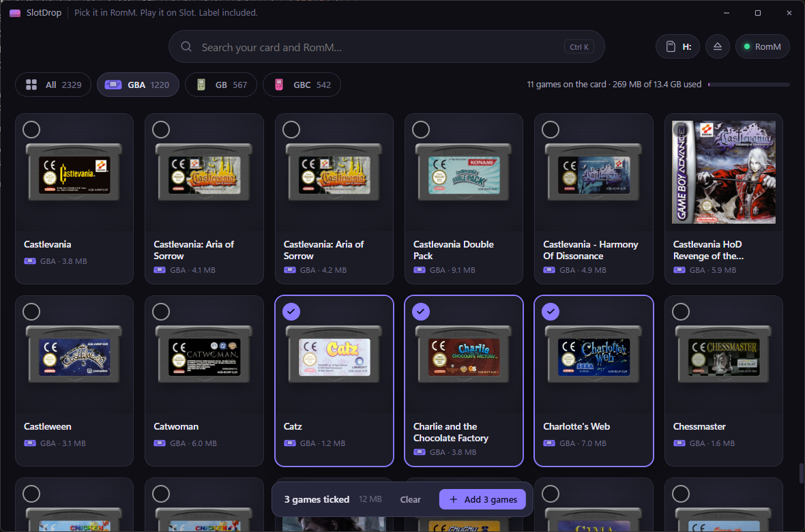
Task: Click the 'Castlevania Double Pack' title
Action: tap(454, 250)
